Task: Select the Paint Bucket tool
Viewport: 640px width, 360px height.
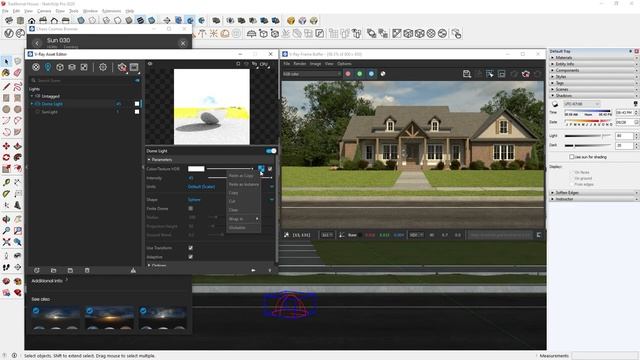Action: [x=6, y=73]
